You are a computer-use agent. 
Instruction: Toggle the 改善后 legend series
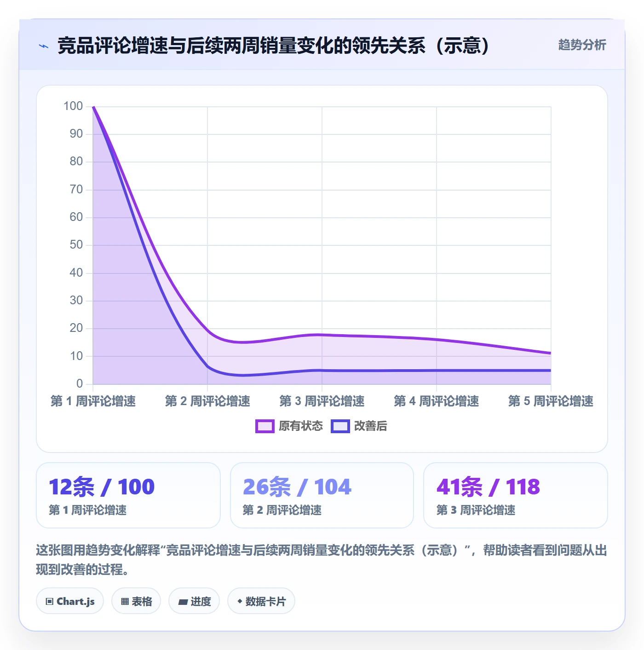(x=359, y=426)
